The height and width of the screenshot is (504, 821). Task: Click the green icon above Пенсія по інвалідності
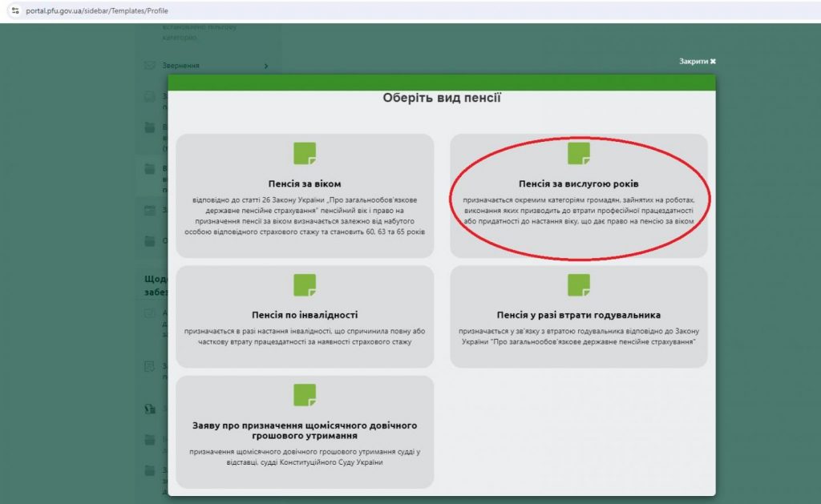(305, 284)
